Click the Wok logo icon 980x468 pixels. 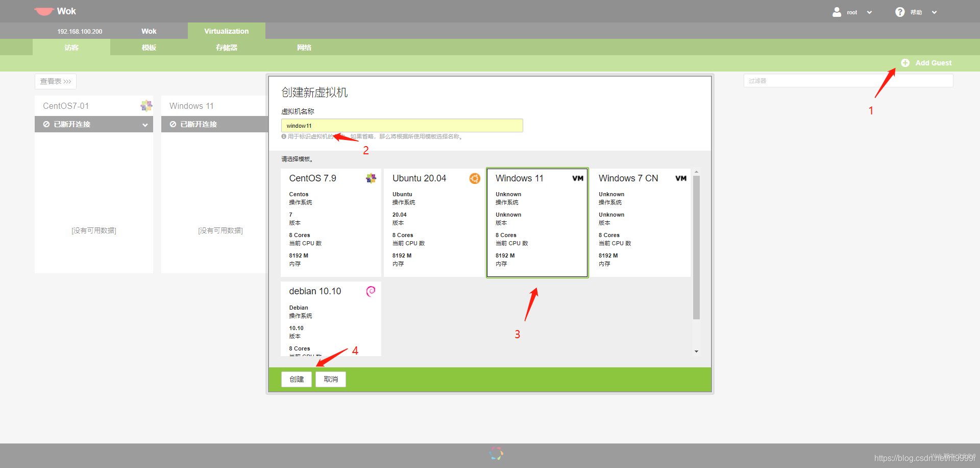44,11
